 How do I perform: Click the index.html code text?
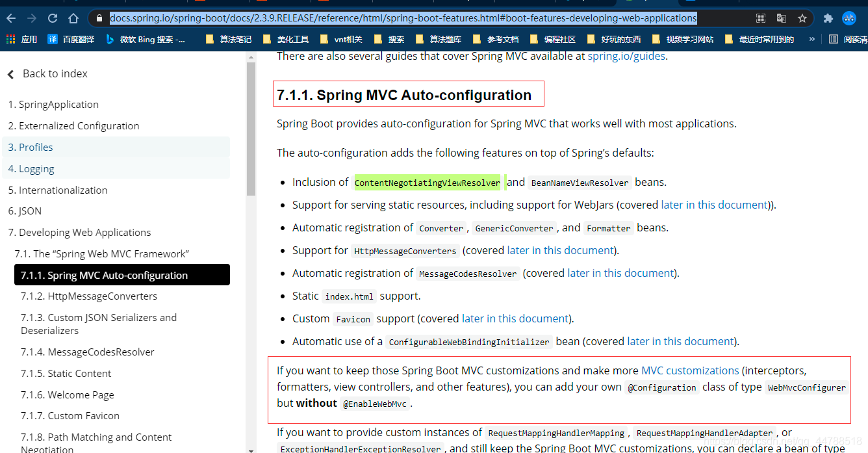coord(350,296)
